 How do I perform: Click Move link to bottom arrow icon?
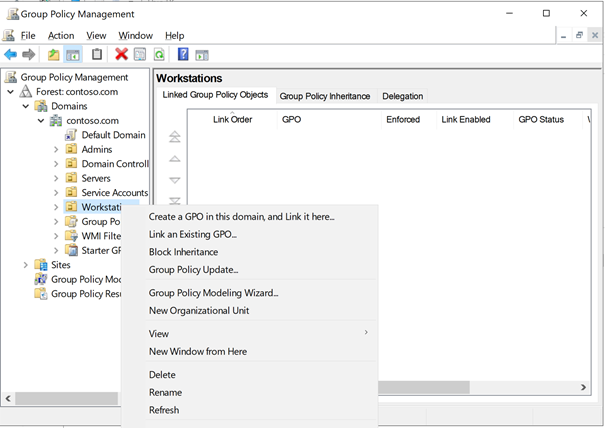(175, 201)
